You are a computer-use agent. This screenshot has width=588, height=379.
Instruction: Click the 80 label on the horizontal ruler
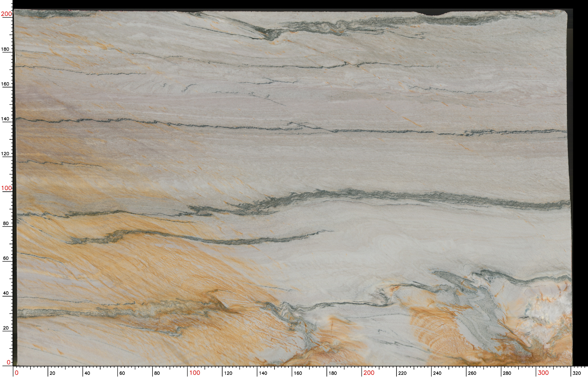(x=157, y=373)
